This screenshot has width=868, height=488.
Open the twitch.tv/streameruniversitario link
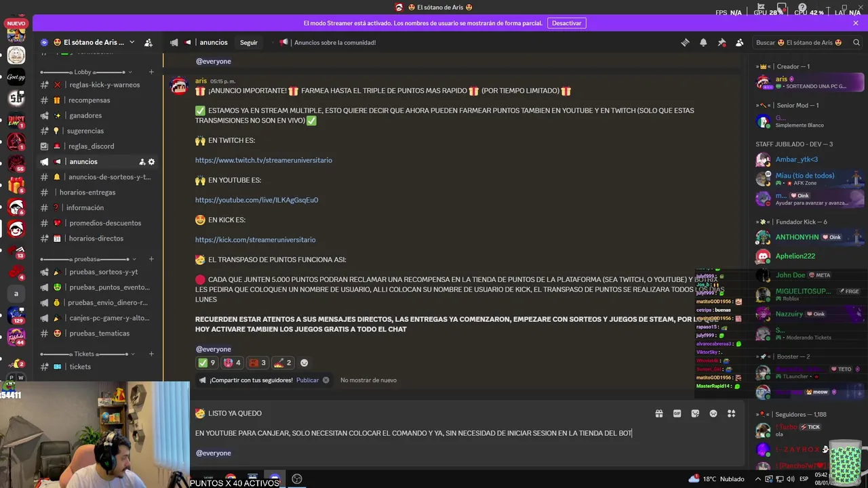tap(264, 161)
